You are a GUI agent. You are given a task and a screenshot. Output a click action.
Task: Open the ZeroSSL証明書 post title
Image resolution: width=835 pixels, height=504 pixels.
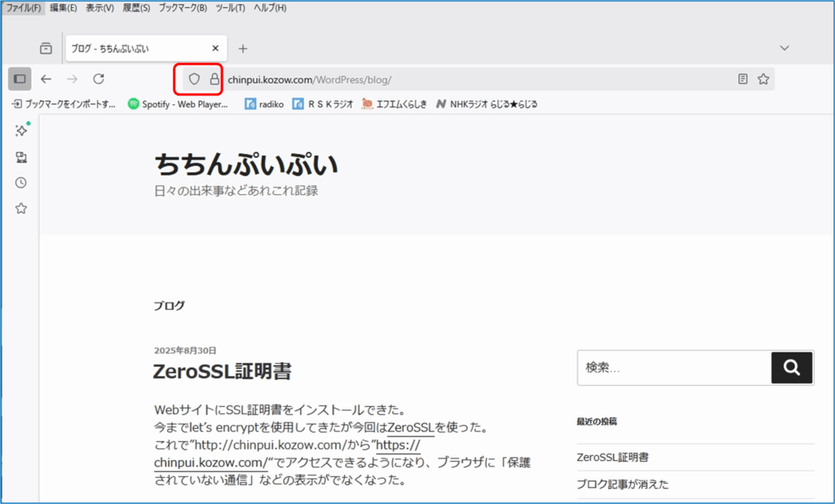point(223,372)
